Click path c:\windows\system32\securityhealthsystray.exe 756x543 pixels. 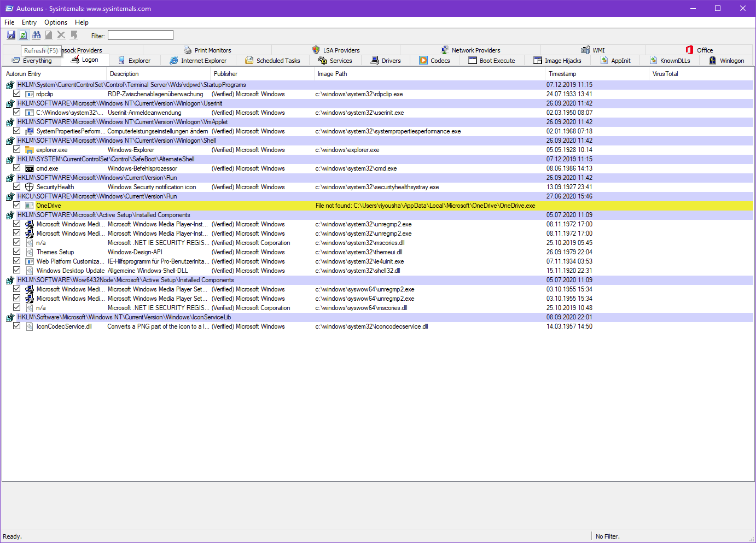377,187
